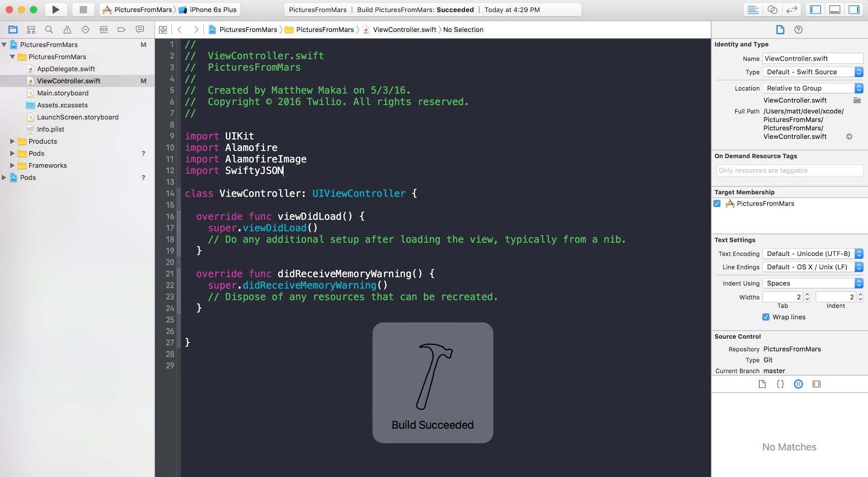
Task: Click the Build Succeeded activity status
Action: point(432,10)
